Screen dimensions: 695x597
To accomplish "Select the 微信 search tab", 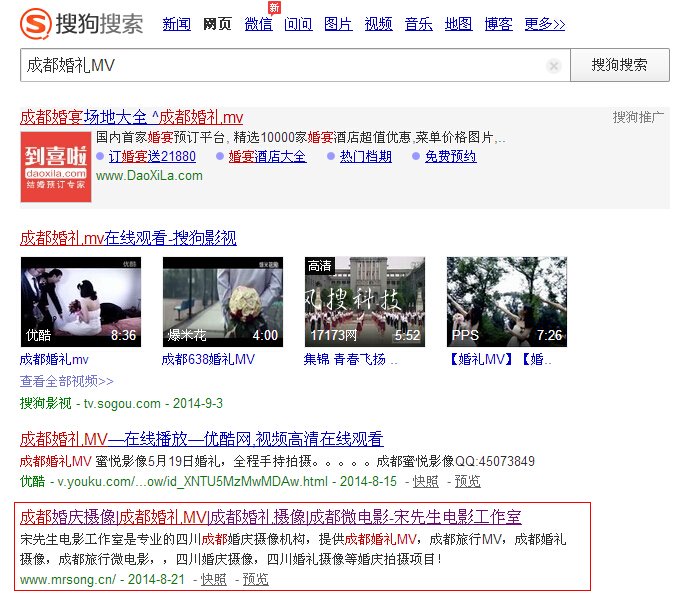I will pos(258,24).
